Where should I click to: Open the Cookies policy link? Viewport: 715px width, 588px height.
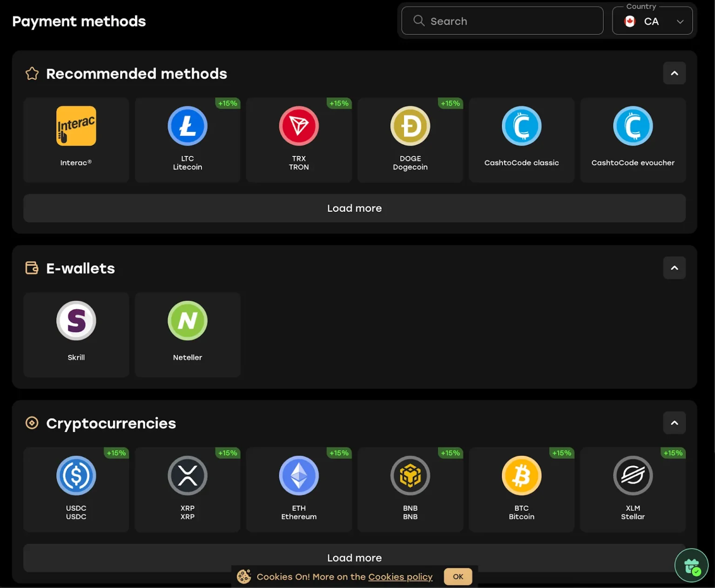click(400, 576)
